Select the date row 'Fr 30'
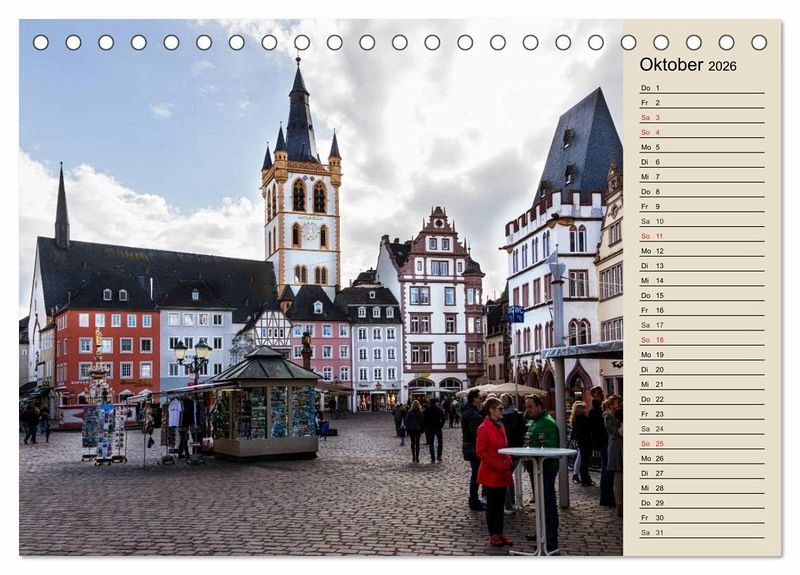The width and height of the screenshot is (800, 575). point(702,517)
